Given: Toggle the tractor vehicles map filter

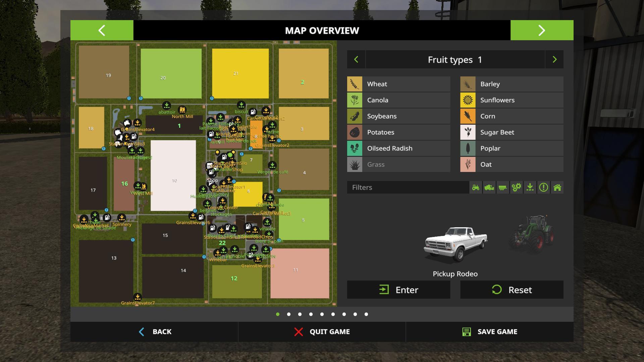Looking at the screenshot, I should point(476,187).
